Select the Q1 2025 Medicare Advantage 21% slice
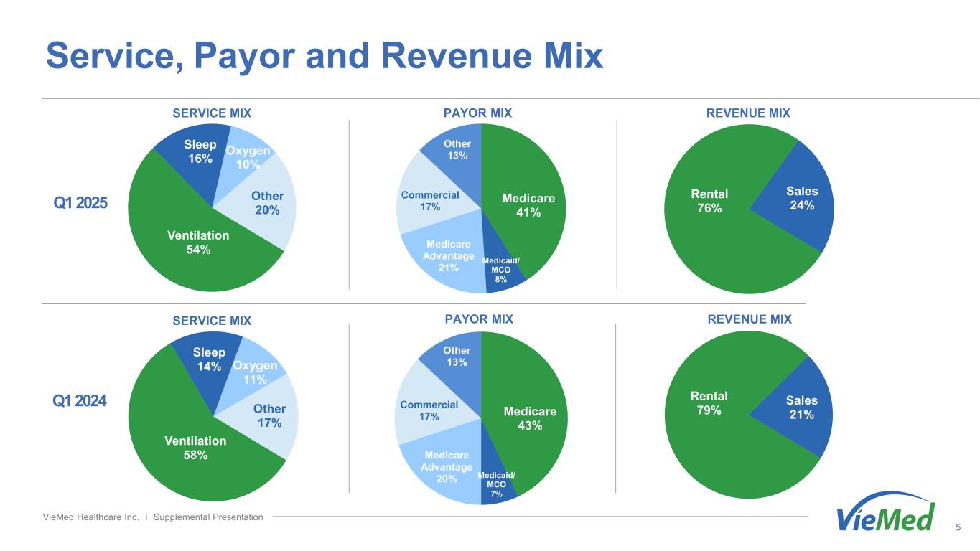The height and width of the screenshot is (551, 980). click(447, 257)
